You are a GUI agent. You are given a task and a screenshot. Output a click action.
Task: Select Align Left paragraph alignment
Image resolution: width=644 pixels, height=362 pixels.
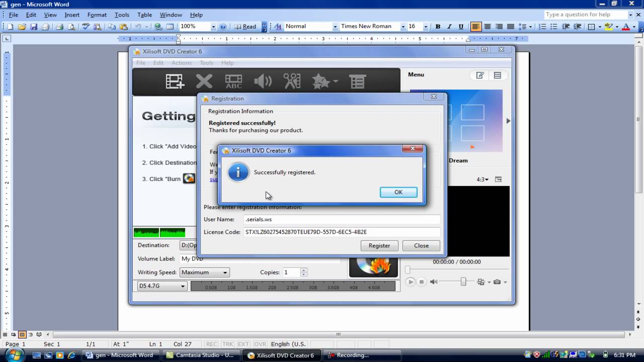[476, 27]
